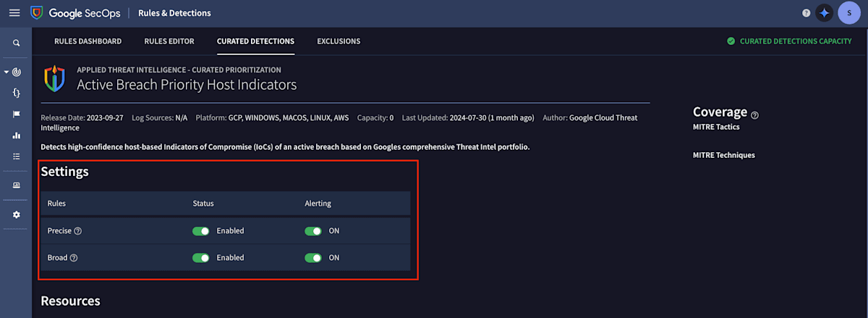Toggle the Precise rule Status switch
Viewport: 868px width, 318px height.
(x=200, y=231)
